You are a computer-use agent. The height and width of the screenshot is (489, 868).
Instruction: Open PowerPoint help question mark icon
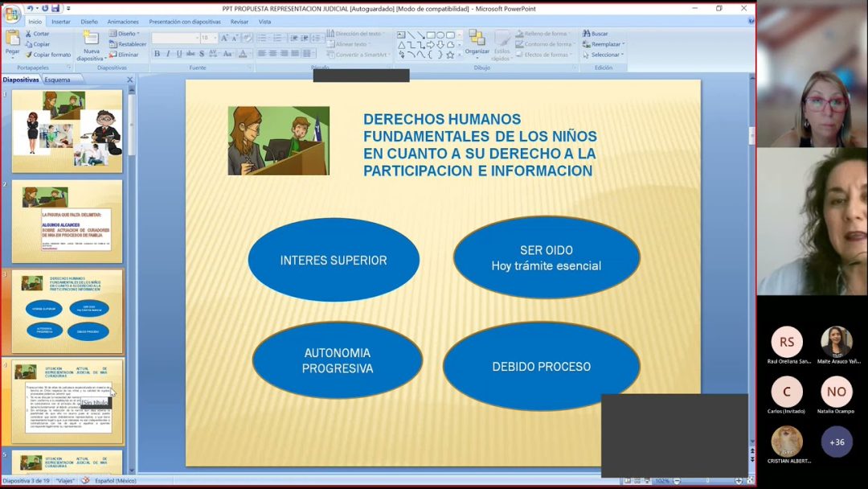pos(751,21)
